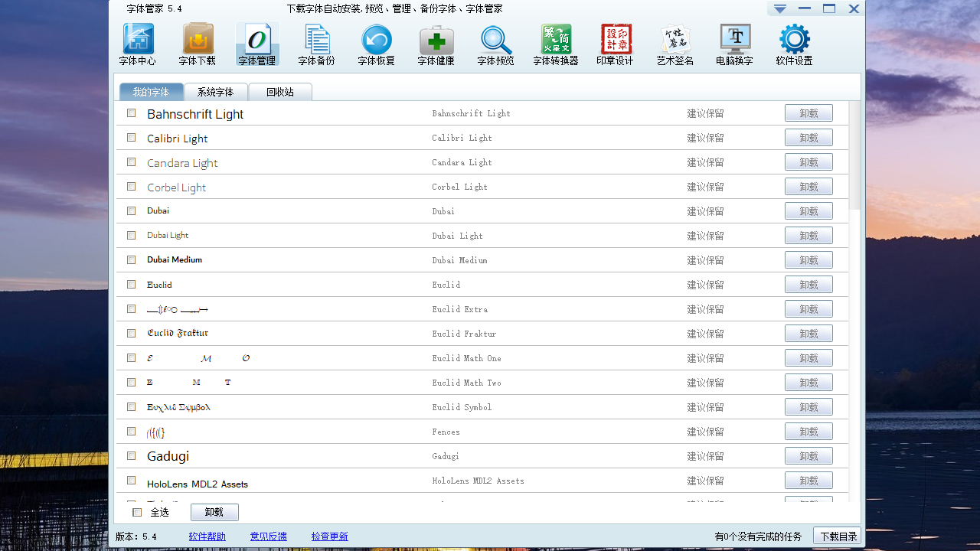Open the 检查更新 link
The width and height of the screenshot is (980, 551).
pos(329,536)
